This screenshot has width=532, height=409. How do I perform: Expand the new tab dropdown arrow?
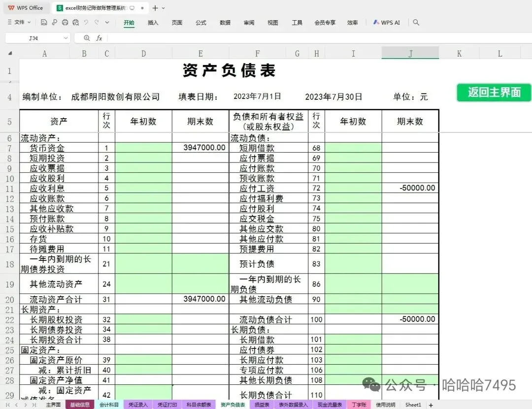click(164, 8)
